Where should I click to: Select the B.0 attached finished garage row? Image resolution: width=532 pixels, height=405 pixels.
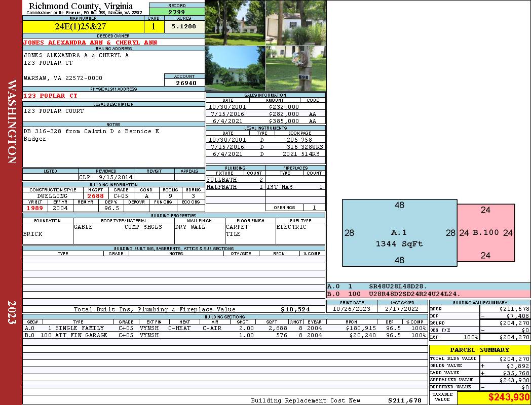(225, 335)
